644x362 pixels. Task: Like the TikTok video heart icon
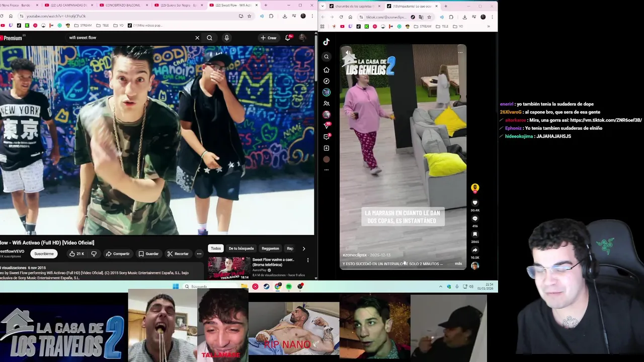click(x=474, y=203)
